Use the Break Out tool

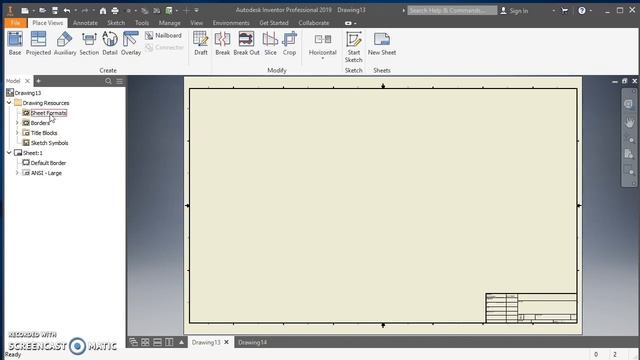[x=246, y=43]
